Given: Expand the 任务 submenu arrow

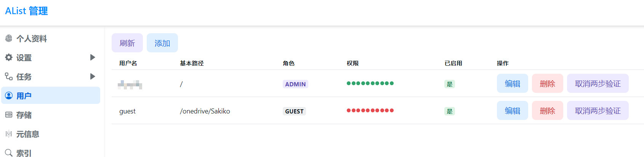Looking at the screenshot, I should (92, 76).
